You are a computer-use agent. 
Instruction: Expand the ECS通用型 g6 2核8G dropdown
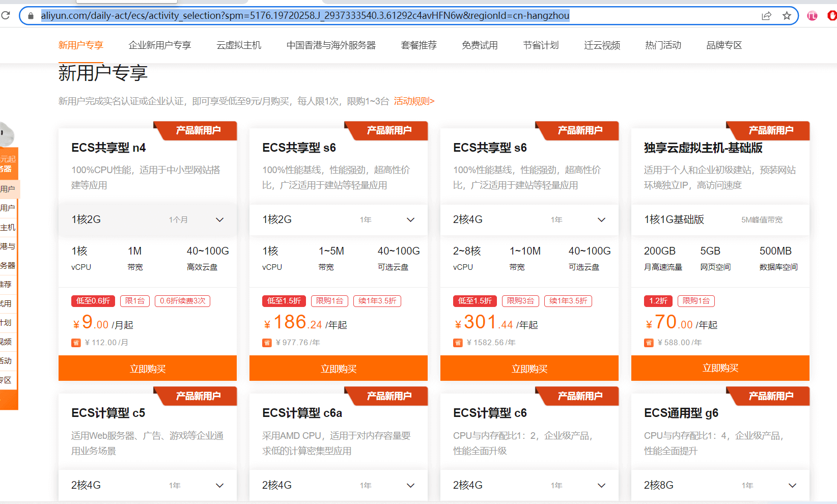point(720,486)
